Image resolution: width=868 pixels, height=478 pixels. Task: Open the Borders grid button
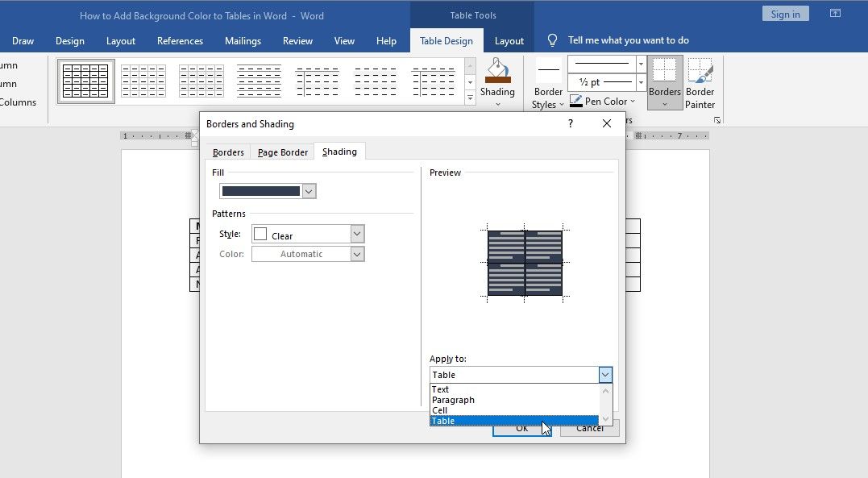coord(664,71)
